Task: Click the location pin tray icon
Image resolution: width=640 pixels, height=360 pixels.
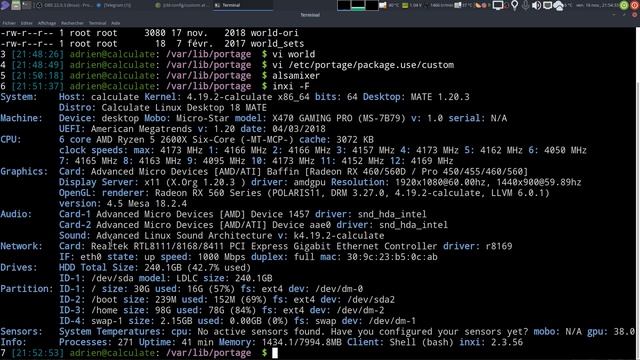Action: (515, 5)
